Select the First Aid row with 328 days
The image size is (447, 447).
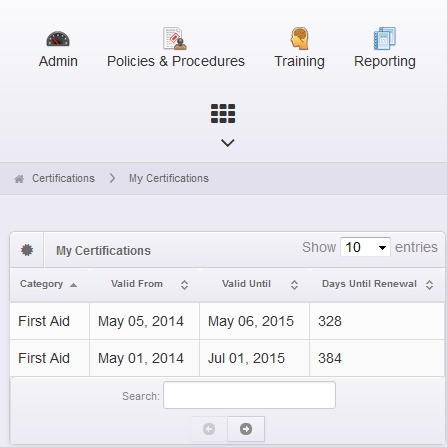click(227, 321)
